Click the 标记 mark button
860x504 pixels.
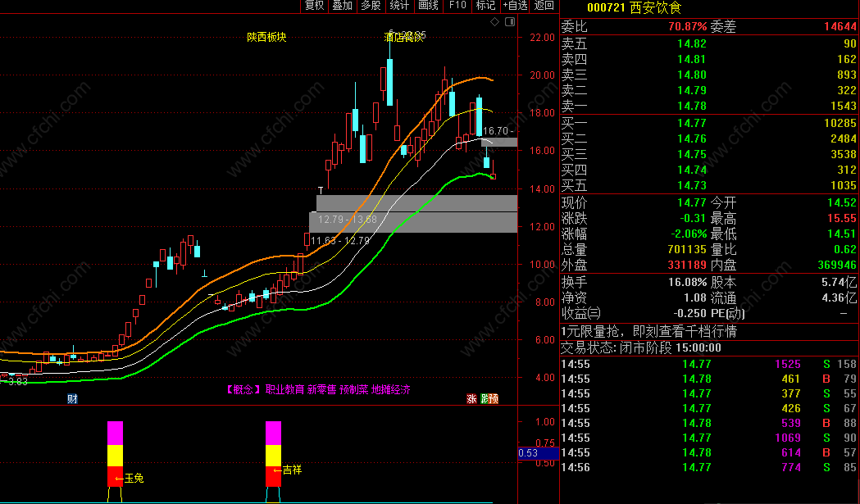(x=485, y=6)
